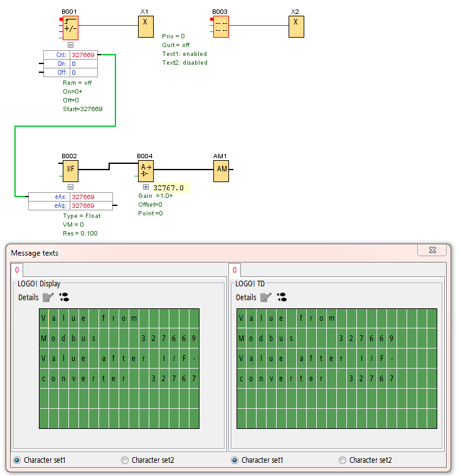The image size is (458, 476).
Task: Choose Character set2 under LOGO! TD
Action: pos(343,460)
